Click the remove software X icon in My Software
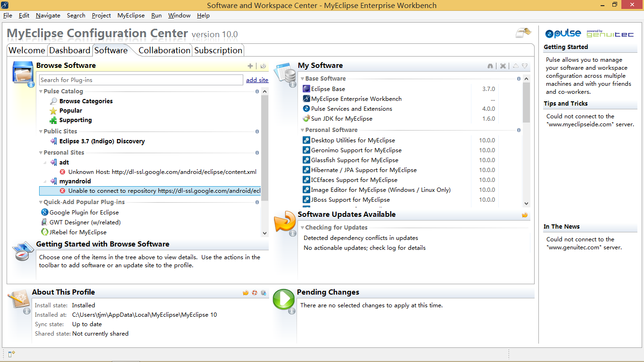This screenshot has width=644, height=362. (x=503, y=66)
